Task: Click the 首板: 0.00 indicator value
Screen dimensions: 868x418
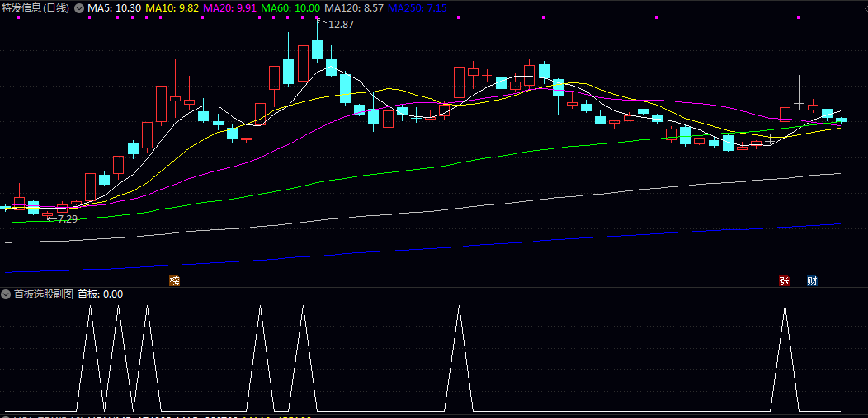Action: (101, 294)
